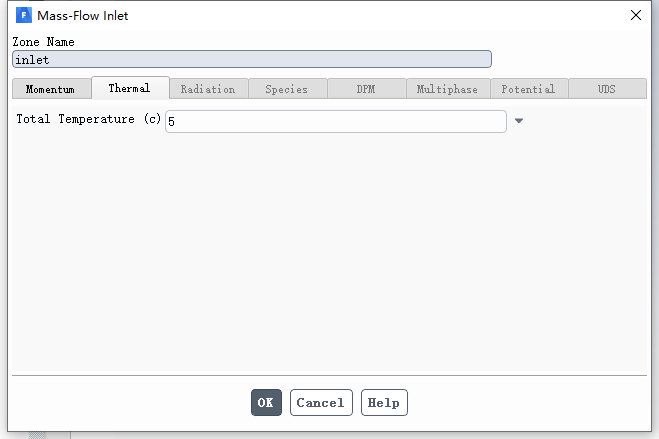Switch to the Potential tab
Viewport: 659px width, 439px height.
tap(529, 89)
